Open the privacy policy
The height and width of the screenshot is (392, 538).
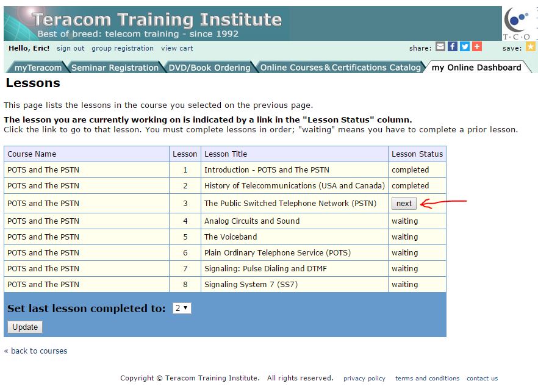(x=364, y=378)
